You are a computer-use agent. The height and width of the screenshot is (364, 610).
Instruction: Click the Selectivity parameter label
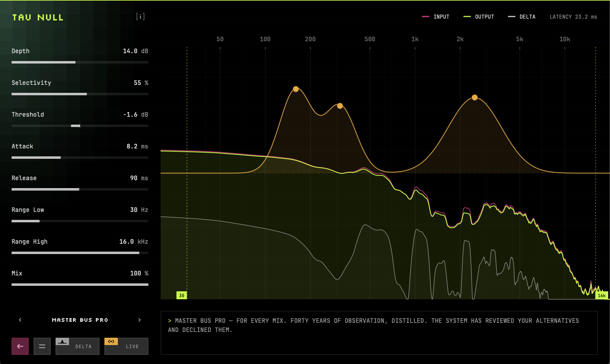click(31, 83)
